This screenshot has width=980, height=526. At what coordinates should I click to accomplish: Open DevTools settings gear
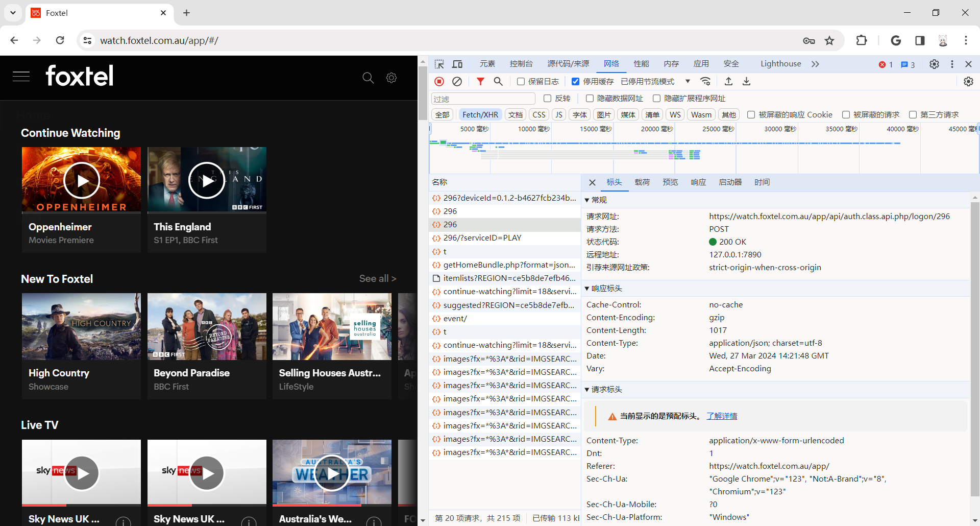point(934,64)
